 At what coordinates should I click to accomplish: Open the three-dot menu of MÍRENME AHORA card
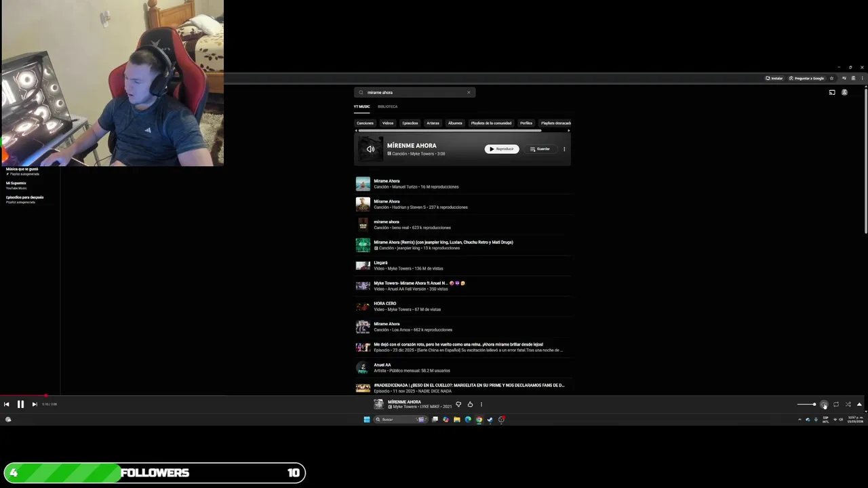pyautogui.click(x=564, y=149)
